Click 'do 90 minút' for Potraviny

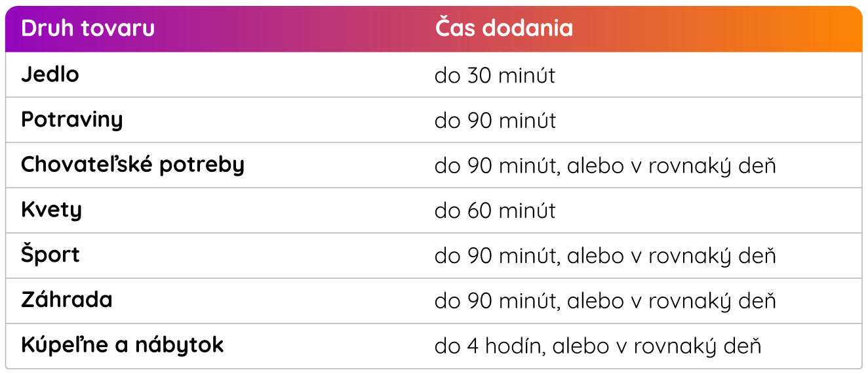[495, 121]
